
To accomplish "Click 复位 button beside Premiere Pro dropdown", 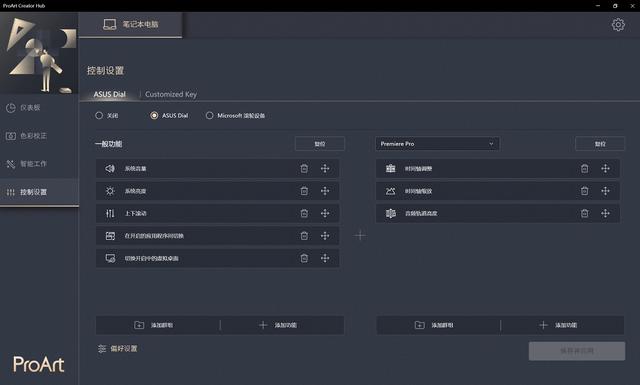I will (600, 144).
